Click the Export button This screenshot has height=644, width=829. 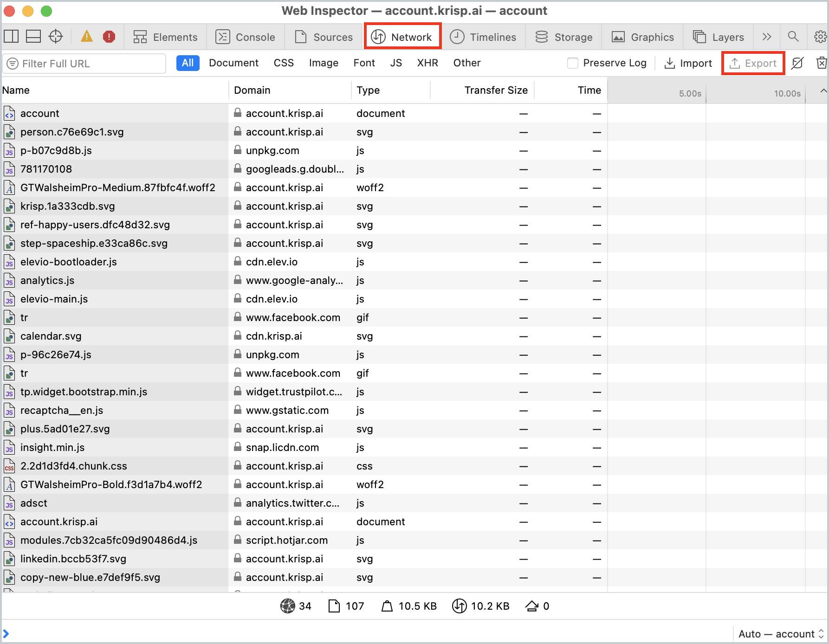pos(753,63)
